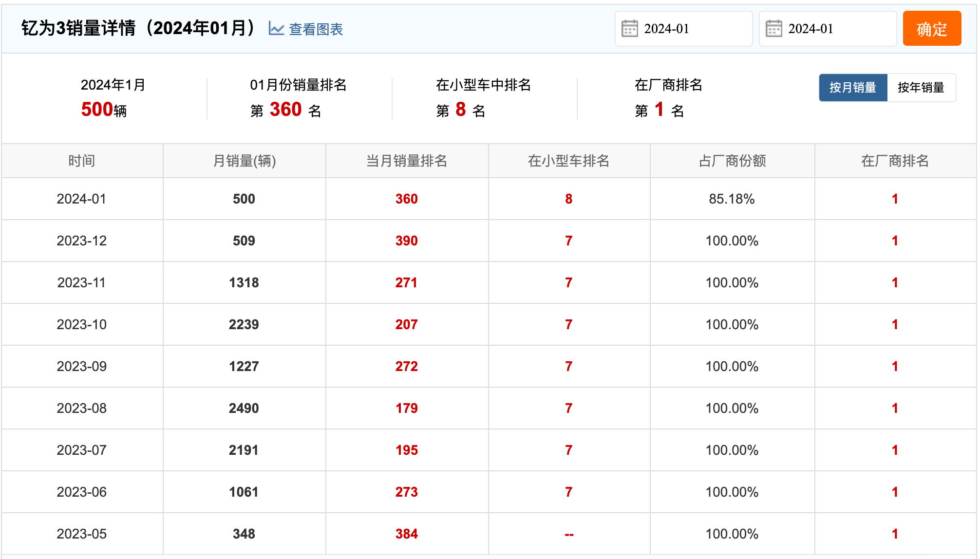The image size is (980, 559).
Task: Click monthly rank 195 in table
Action: coord(407,450)
